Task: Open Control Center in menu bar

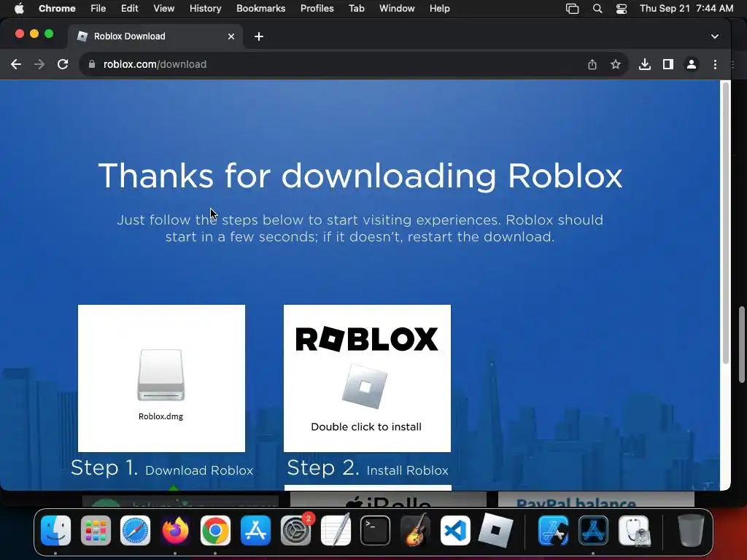Action: pyautogui.click(x=622, y=9)
